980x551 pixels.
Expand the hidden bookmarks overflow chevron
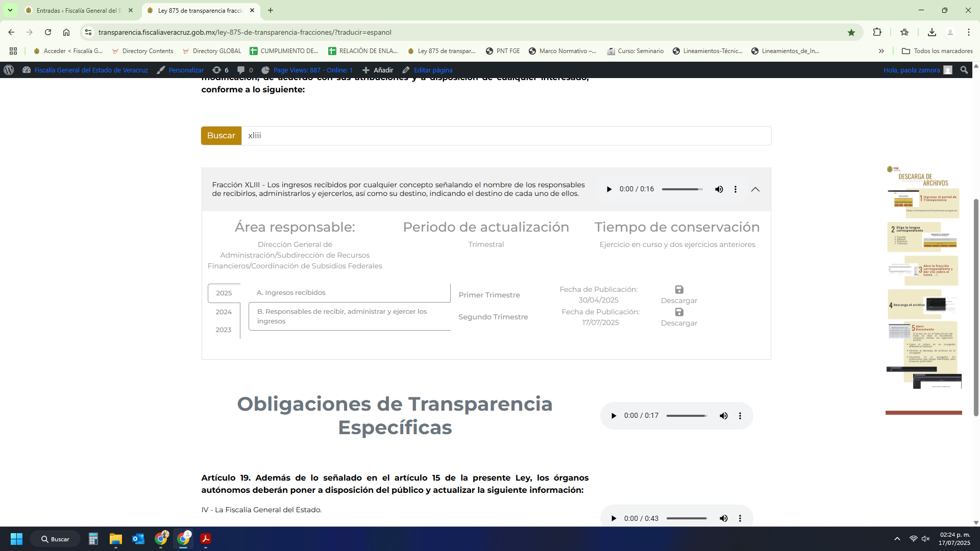pos(881,51)
